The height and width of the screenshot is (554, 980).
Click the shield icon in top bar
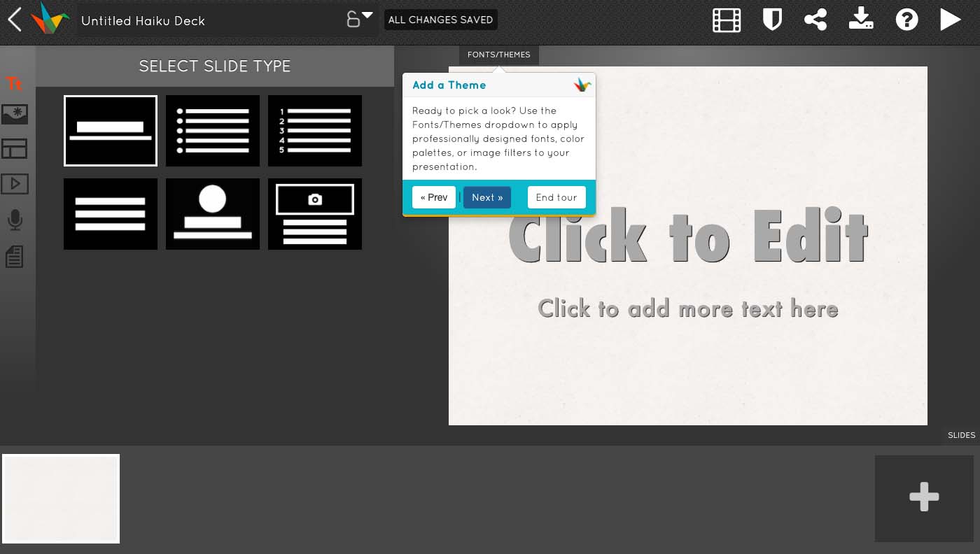(x=772, y=20)
